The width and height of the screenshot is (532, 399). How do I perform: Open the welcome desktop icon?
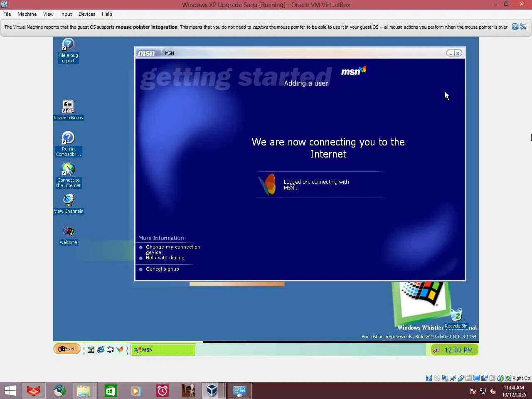[68, 235]
